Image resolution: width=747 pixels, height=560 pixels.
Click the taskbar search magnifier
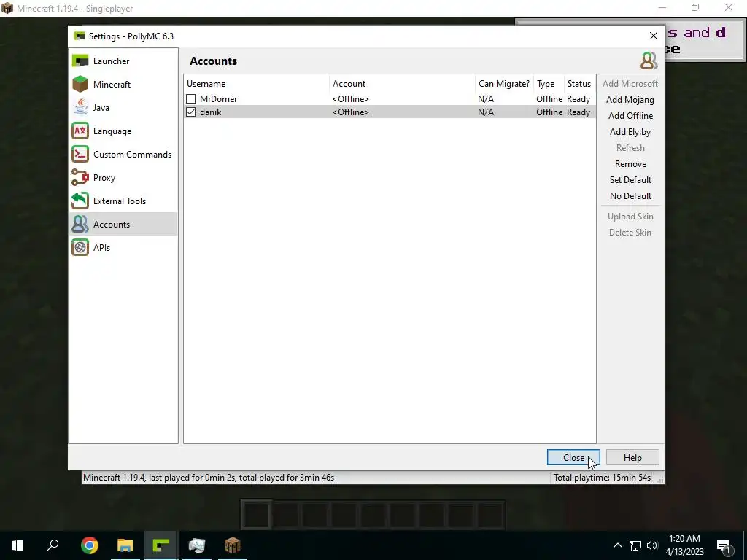point(53,545)
